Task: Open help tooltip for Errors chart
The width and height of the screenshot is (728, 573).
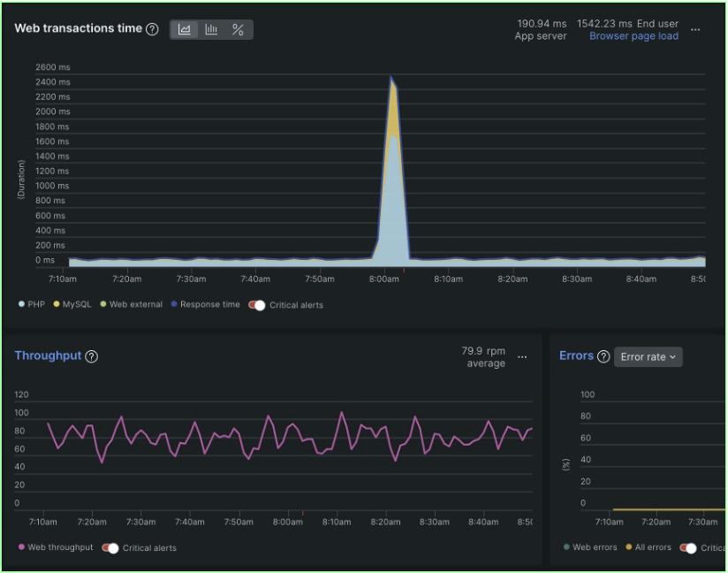Action: [x=604, y=356]
